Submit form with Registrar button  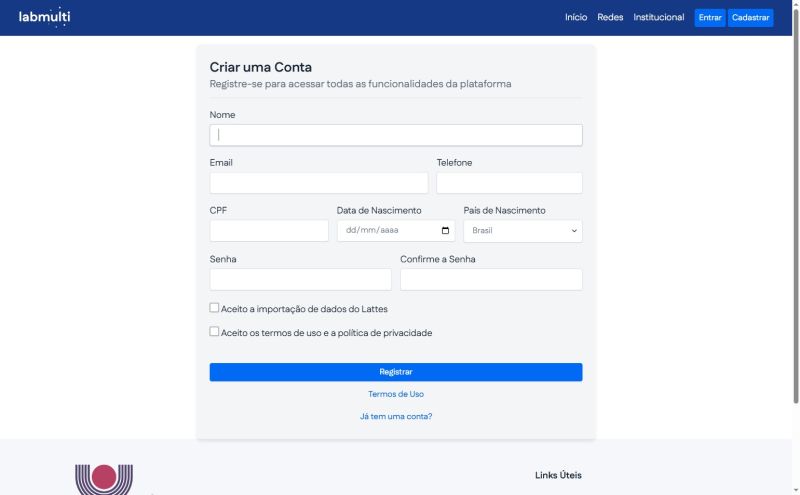[x=396, y=372]
